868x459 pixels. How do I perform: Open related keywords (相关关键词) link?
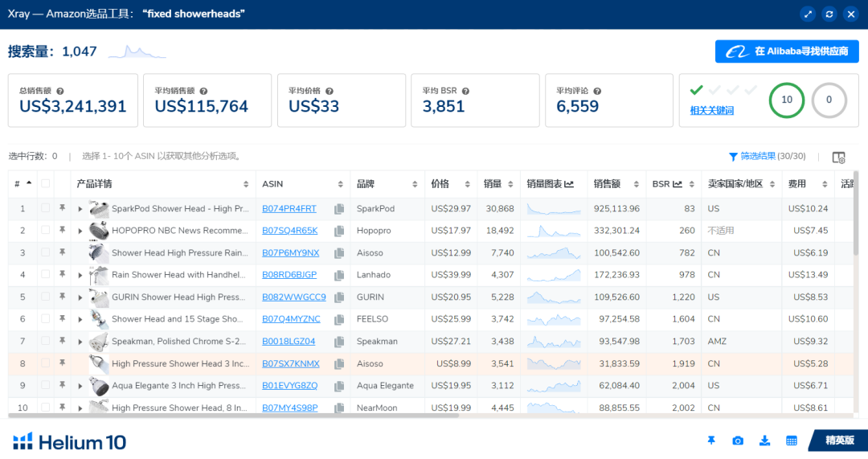pyautogui.click(x=711, y=110)
